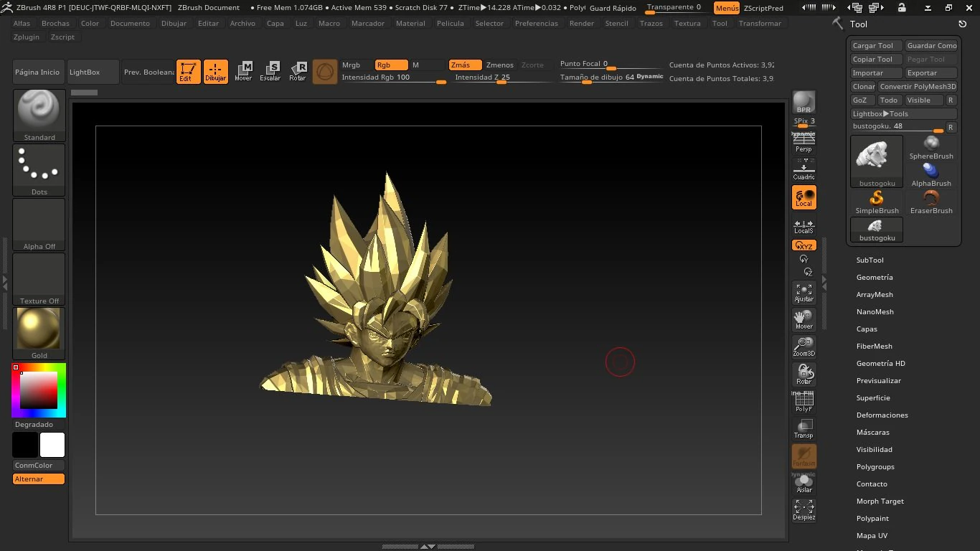Expand the SubTool section
Viewport: 980px width, 551px height.
point(870,260)
